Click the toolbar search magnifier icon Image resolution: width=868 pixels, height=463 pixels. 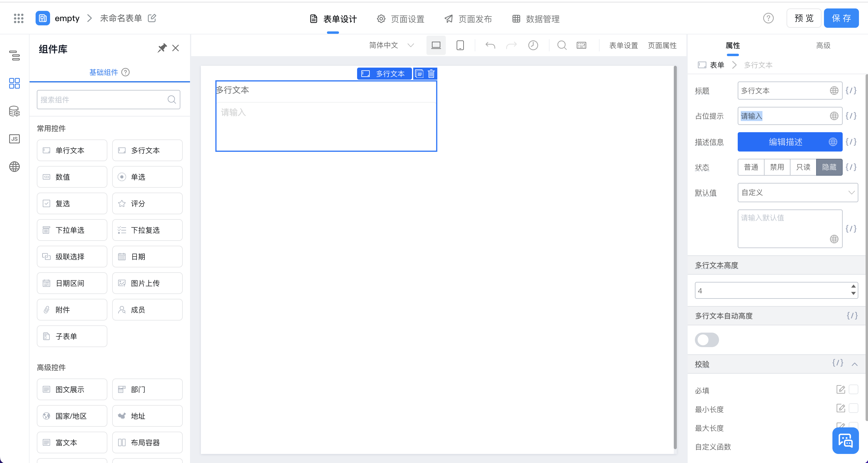(x=562, y=45)
